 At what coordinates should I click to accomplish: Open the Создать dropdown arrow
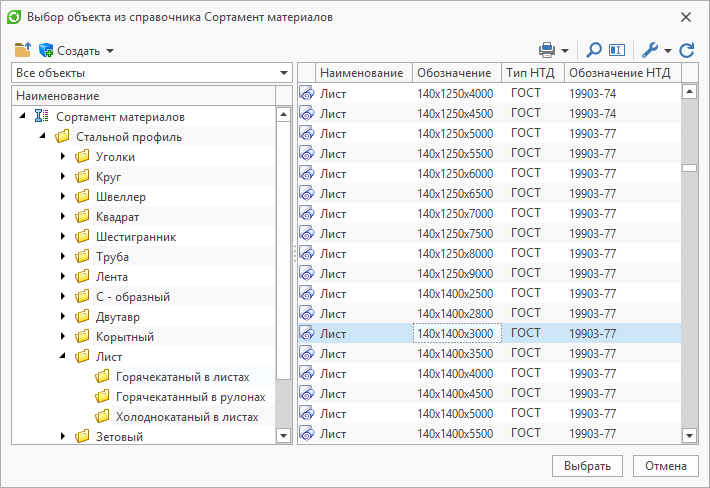coord(110,51)
